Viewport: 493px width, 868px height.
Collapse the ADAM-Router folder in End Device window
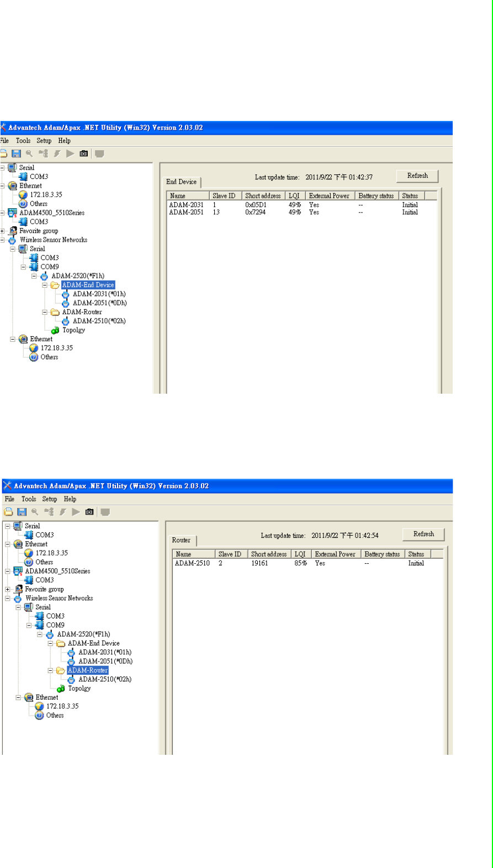click(45, 313)
